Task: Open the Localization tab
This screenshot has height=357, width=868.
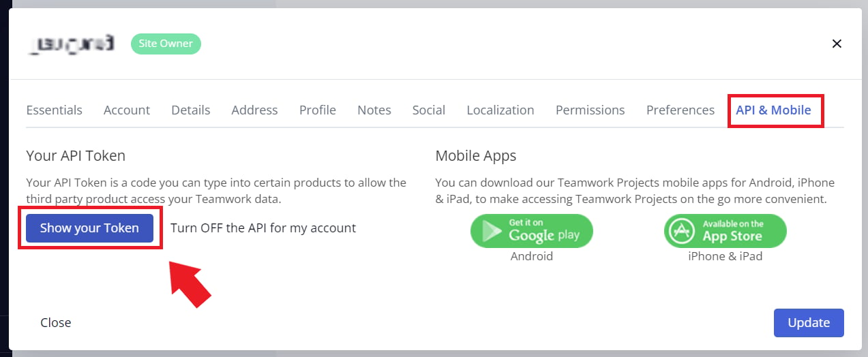Action: point(500,110)
